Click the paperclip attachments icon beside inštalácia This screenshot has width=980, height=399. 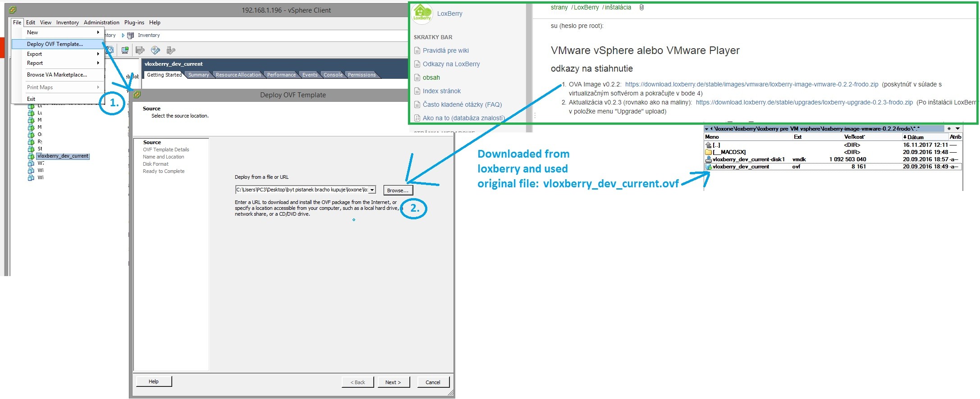[641, 7]
